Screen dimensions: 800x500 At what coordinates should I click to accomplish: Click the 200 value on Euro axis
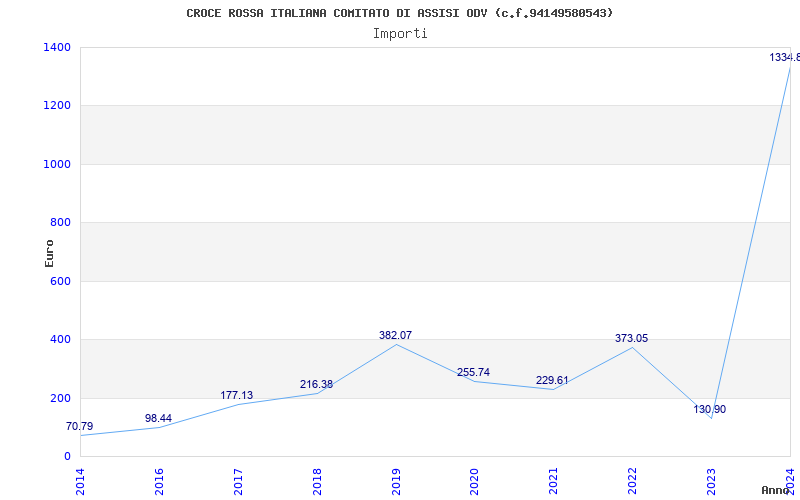coord(60,398)
